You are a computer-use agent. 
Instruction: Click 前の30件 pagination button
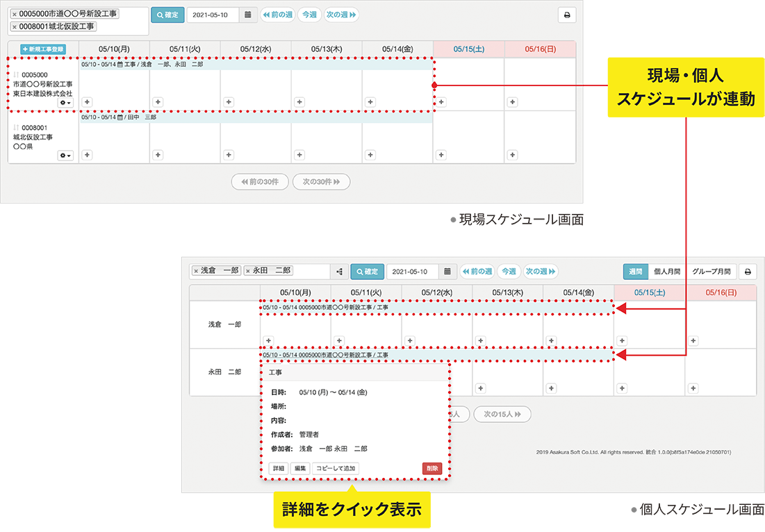[260, 182]
